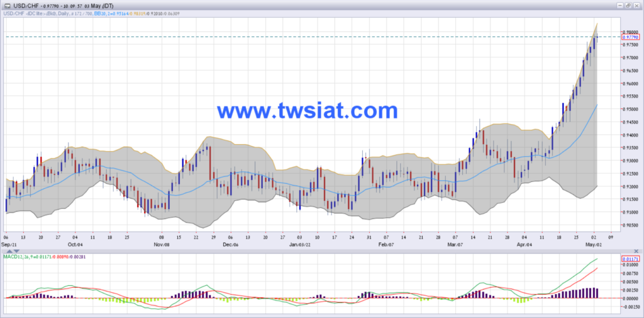Screen dimensions: 644x318
Task: Click the 0.98000 price axis label
Action: (x=630, y=32)
